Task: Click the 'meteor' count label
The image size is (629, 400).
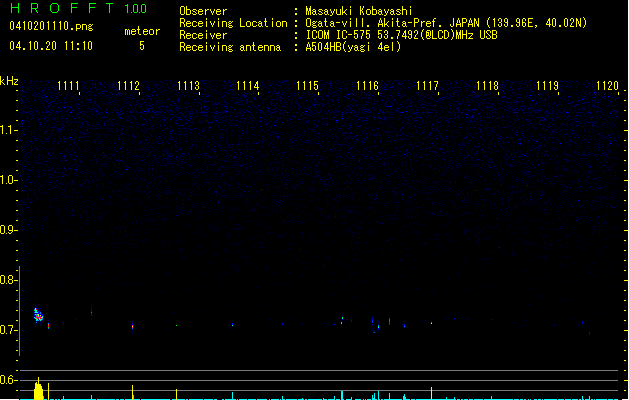Action: tap(142, 31)
